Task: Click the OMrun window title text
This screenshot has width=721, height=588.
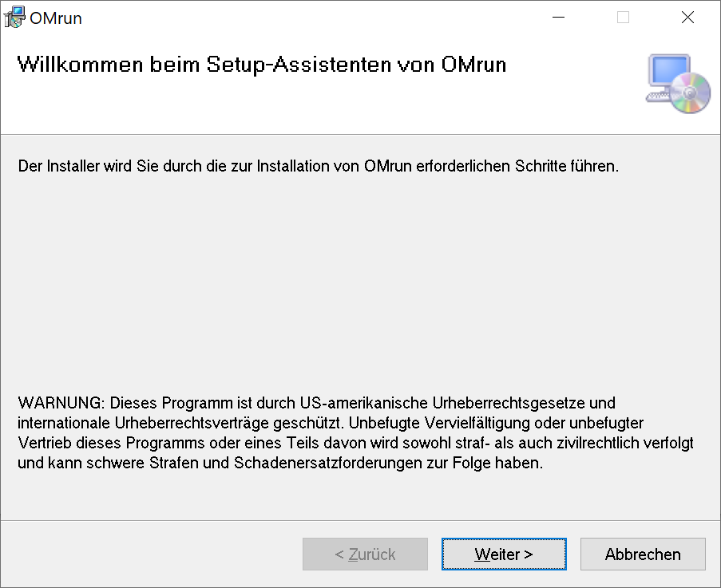Action: coord(54,18)
